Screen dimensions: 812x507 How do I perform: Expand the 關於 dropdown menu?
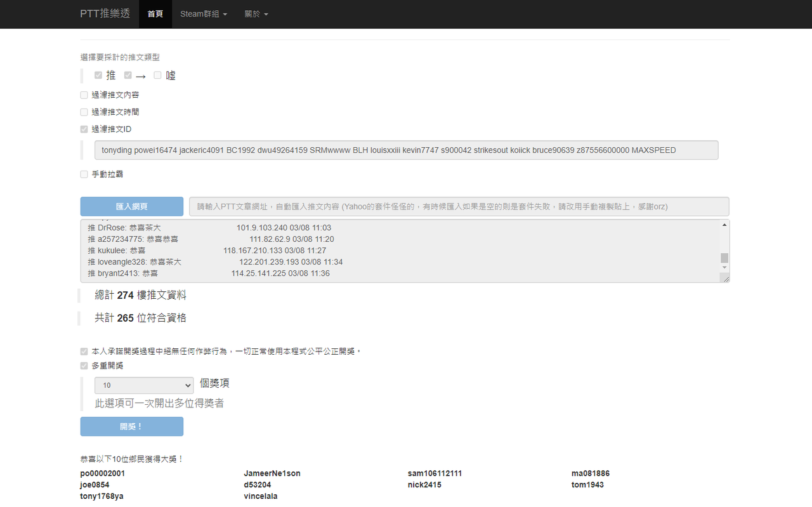pos(256,13)
